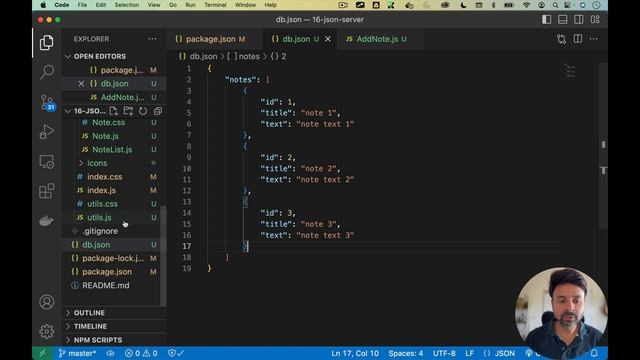
Task: Open utils.js in file tree
Action: [x=99, y=218]
